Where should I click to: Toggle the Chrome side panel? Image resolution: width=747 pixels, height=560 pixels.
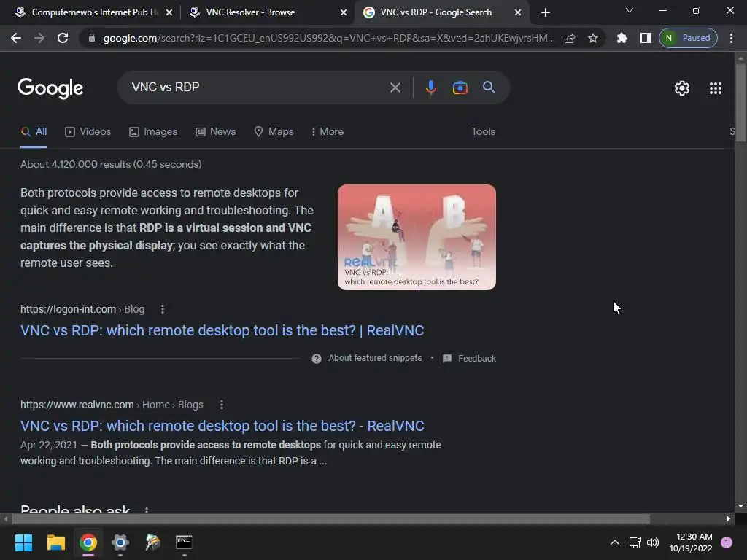pos(646,38)
